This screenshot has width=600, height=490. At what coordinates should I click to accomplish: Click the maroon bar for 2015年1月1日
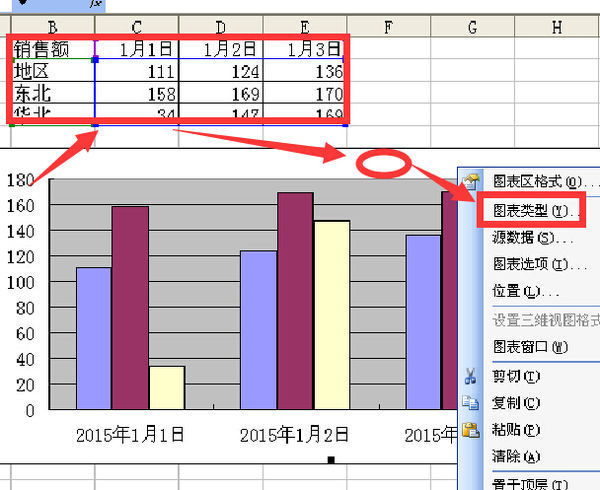pos(130,308)
